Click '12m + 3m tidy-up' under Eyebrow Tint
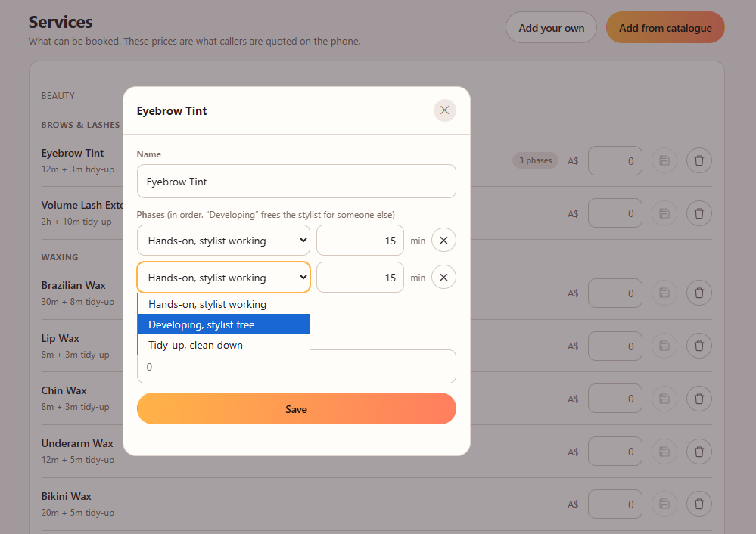Screen dimensions: 756x534 click(78, 169)
